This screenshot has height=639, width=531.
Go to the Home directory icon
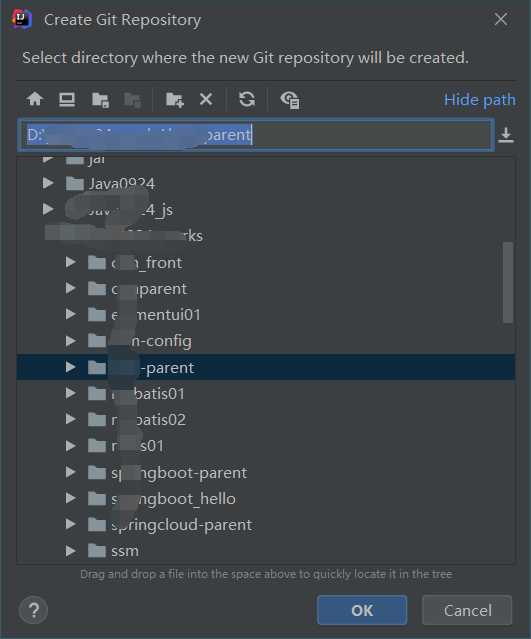[35, 99]
